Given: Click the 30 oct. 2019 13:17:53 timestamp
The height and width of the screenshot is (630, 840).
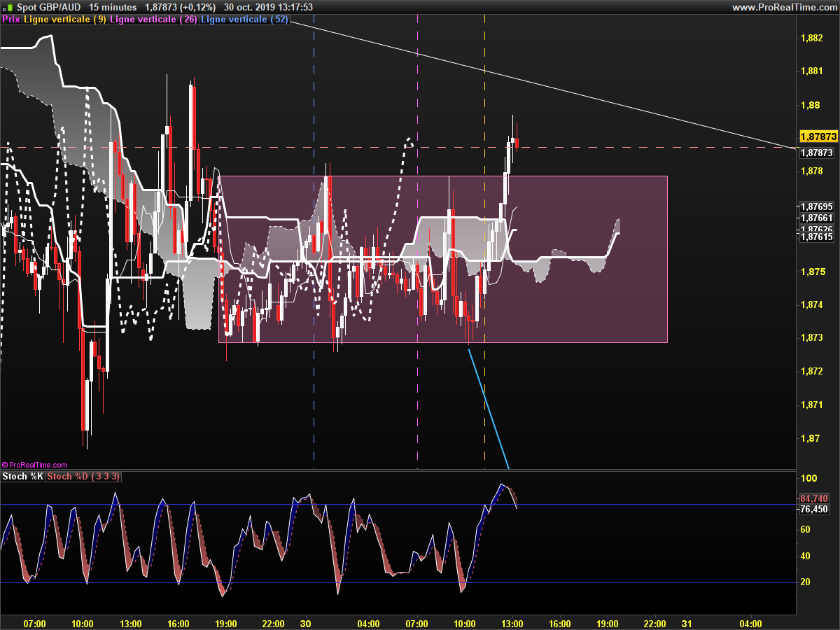Looking at the screenshot, I should 268,7.
